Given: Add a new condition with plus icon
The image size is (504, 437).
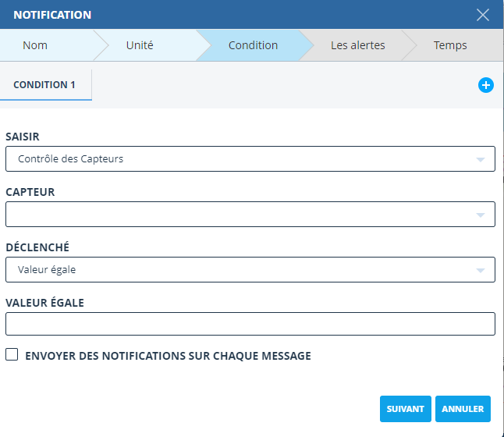Looking at the screenshot, I should (x=485, y=85).
